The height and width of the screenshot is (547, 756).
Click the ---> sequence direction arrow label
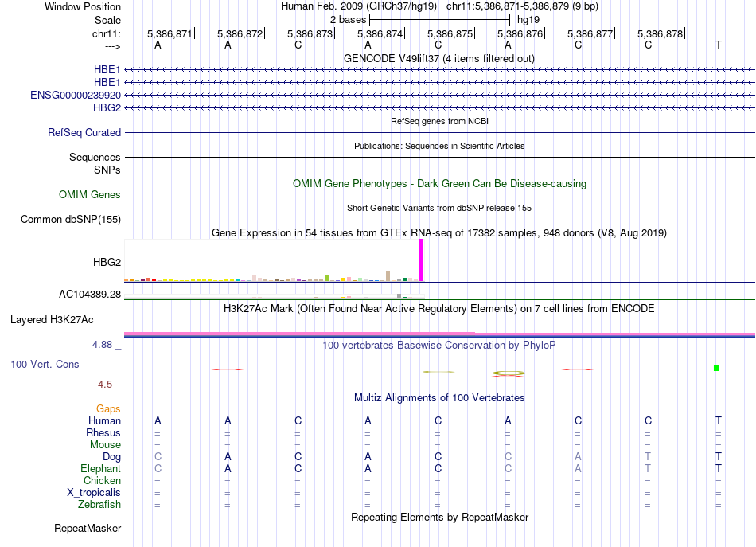click(112, 46)
